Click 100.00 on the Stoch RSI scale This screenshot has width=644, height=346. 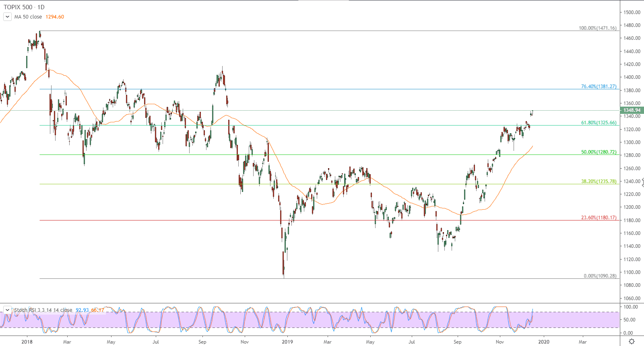pyautogui.click(x=630, y=307)
